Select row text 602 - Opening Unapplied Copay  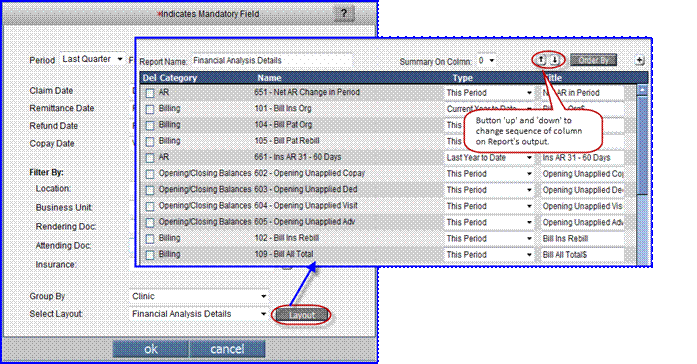pyautogui.click(x=309, y=173)
